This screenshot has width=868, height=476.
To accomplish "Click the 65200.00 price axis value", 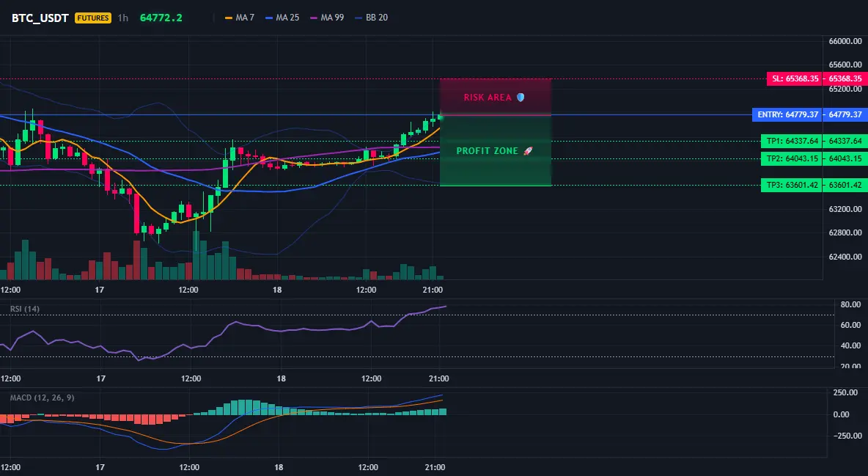I will coord(845,89).
